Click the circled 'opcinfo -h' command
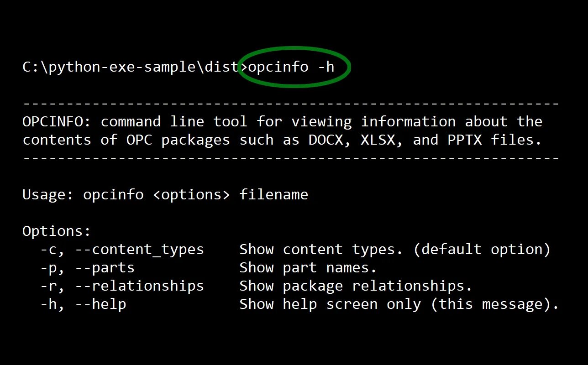Viewport: 588px width, 365px height. click(x=291, y=67)
